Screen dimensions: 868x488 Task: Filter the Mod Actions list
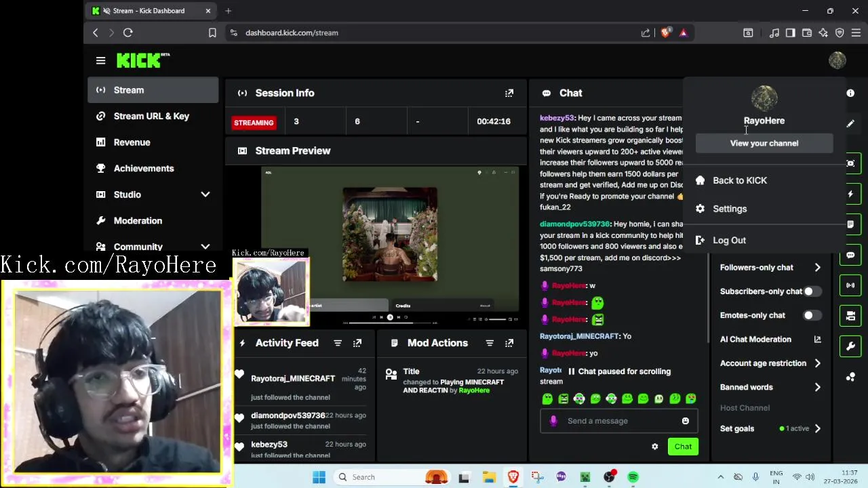(490, 343)
